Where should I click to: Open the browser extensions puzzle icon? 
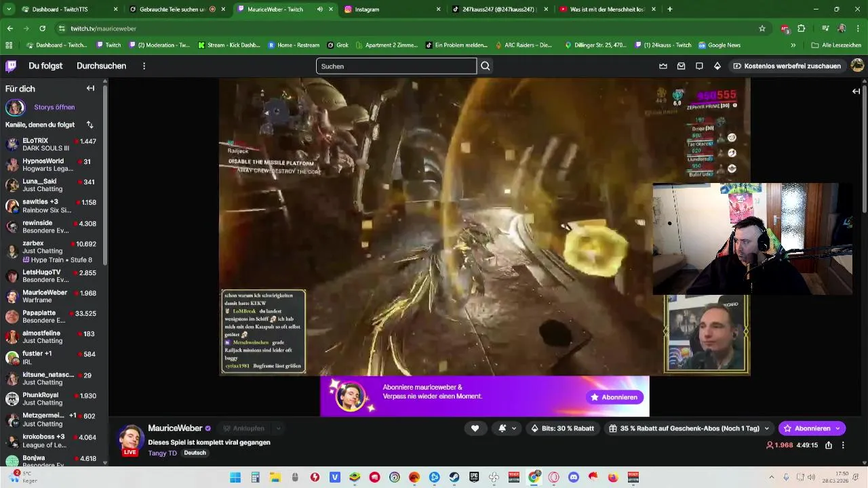pos(802,28)
